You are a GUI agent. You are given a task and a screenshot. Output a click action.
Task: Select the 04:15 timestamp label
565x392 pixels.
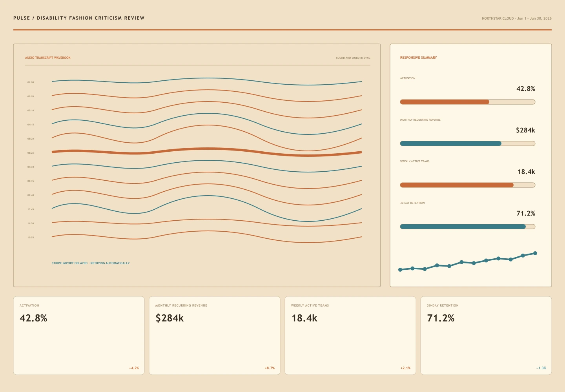31,125
